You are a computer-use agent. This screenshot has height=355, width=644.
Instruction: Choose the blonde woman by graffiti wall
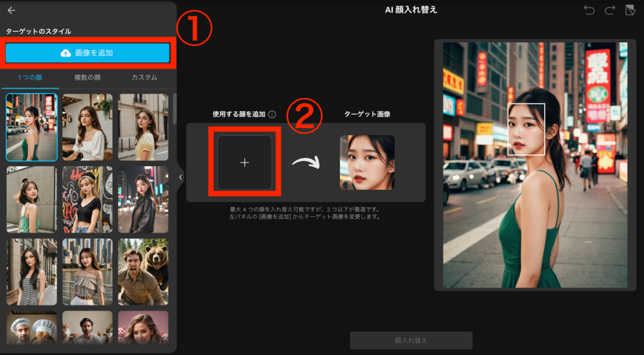pyautogui.click(x=87, y=199)
